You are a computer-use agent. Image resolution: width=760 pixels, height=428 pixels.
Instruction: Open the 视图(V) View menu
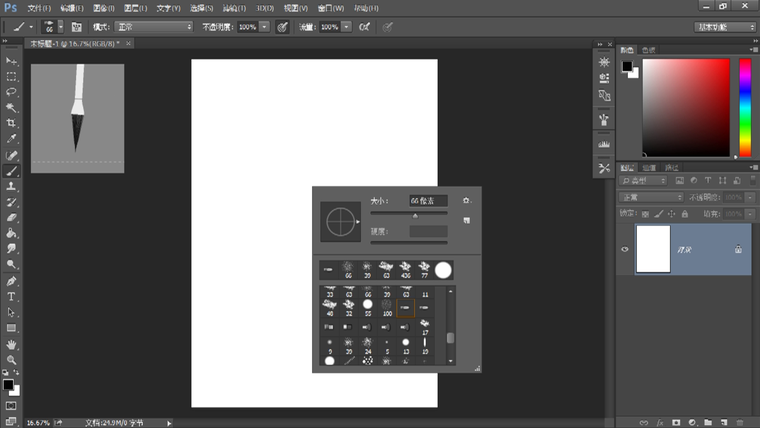pyautogui.click(x=293, y=8)
